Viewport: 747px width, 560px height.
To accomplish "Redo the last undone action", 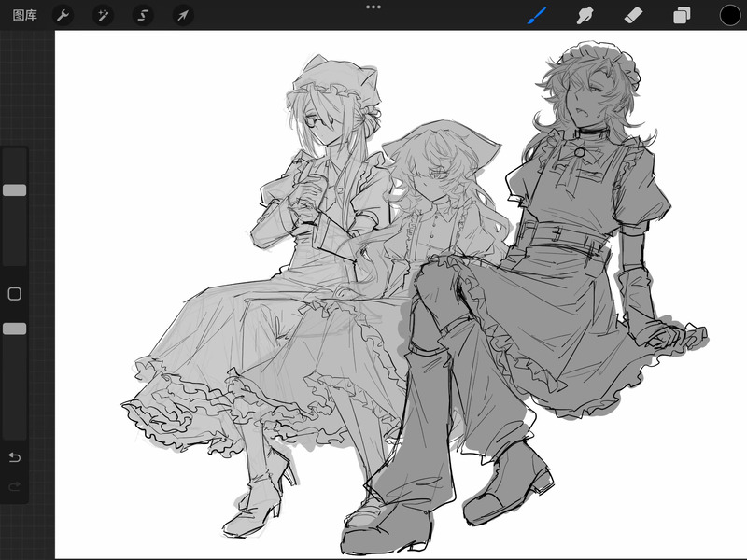I will (15, 486).
